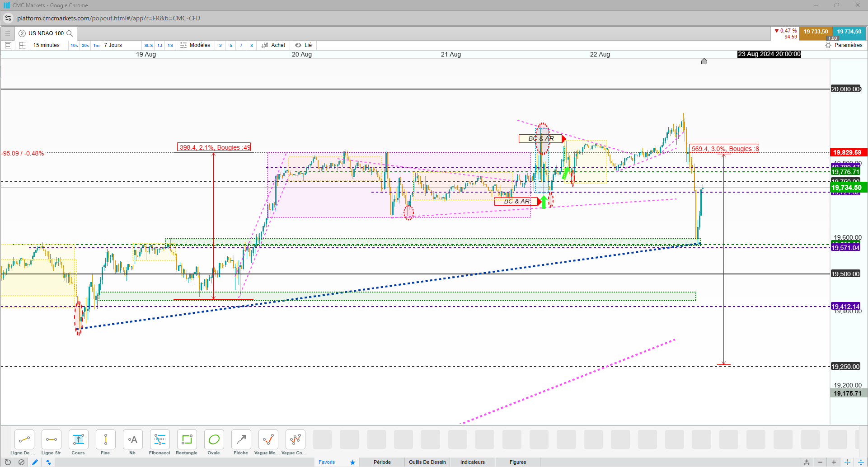Open Paramètres settings
The height and width of the screenshot is (467, 868).
(844, 45)
